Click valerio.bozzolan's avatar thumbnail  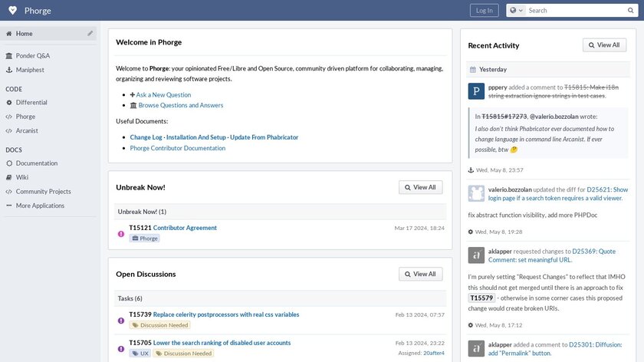tap(476, 193)
